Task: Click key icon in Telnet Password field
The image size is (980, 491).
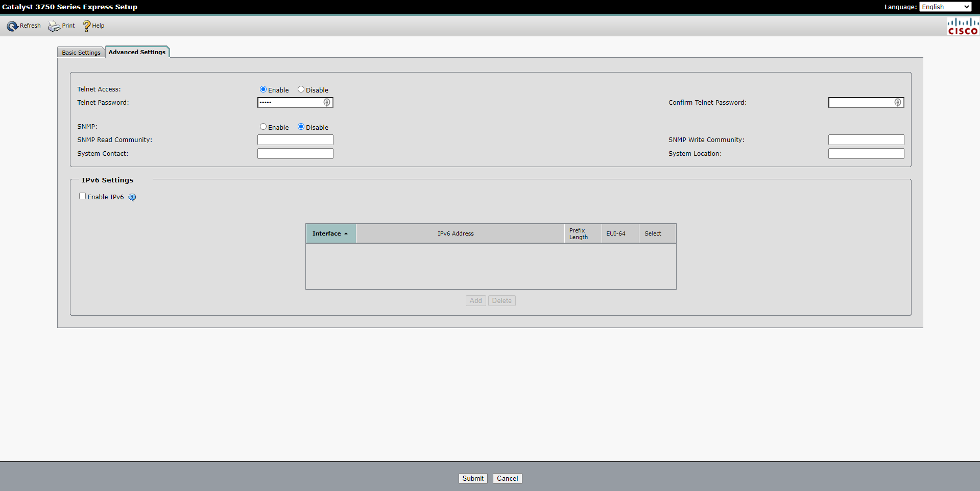Action: [327, 103]
